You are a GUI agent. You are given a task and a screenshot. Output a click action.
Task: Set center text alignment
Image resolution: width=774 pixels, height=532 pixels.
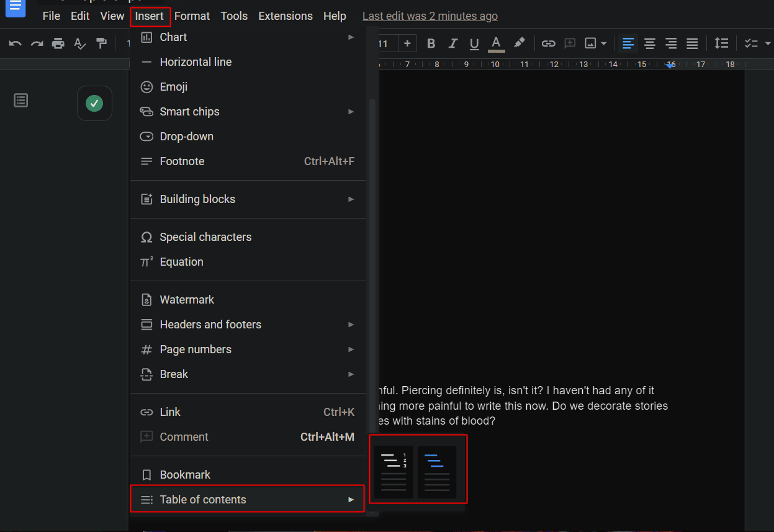point(650,43)
